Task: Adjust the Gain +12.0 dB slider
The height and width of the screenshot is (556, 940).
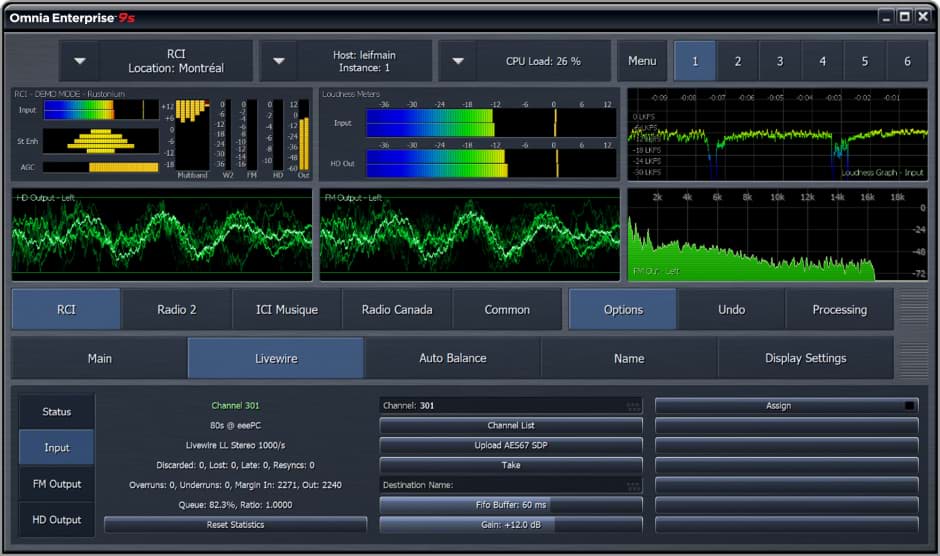Action: click(510, 525)
